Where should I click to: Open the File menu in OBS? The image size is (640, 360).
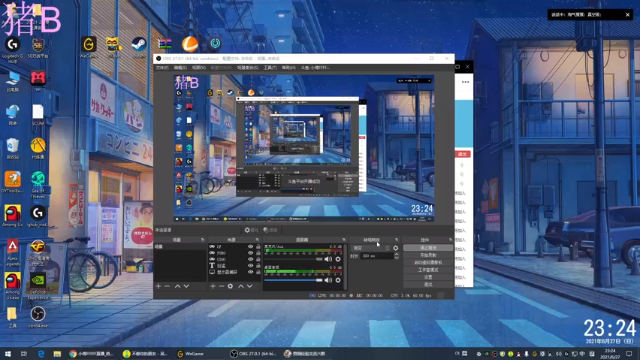click(x=162, y=68)
